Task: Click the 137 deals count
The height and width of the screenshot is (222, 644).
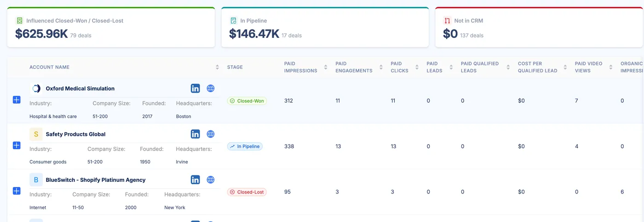Action: [x=471, y=35]
